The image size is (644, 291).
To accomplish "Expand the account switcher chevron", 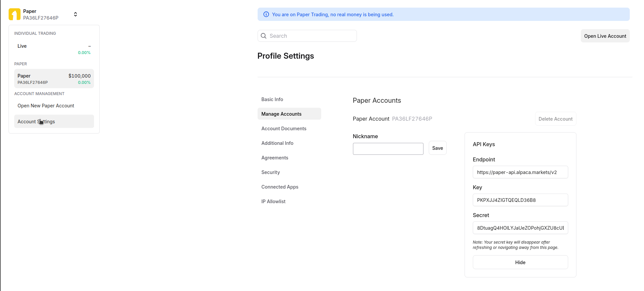I will coord(75,14).
